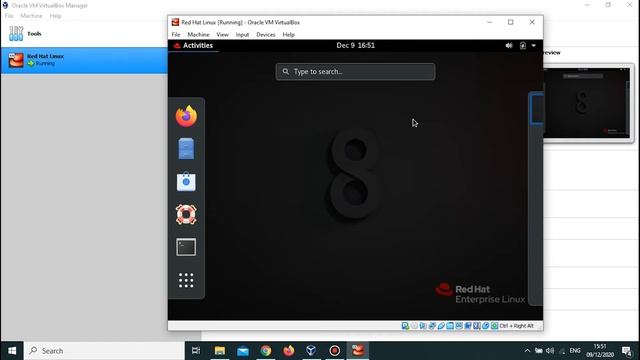Click the ENG language indicator

[x=575, y=351]
